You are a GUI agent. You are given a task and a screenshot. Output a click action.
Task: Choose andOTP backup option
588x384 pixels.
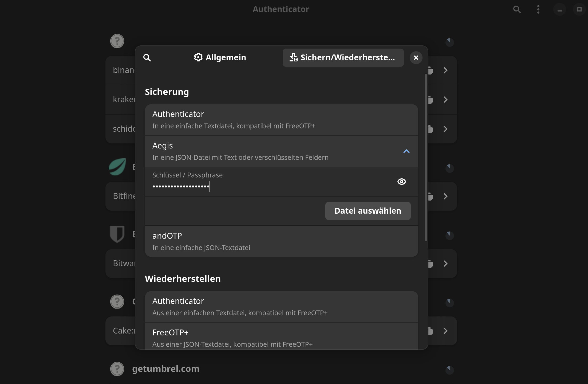(x=281, y=241)
